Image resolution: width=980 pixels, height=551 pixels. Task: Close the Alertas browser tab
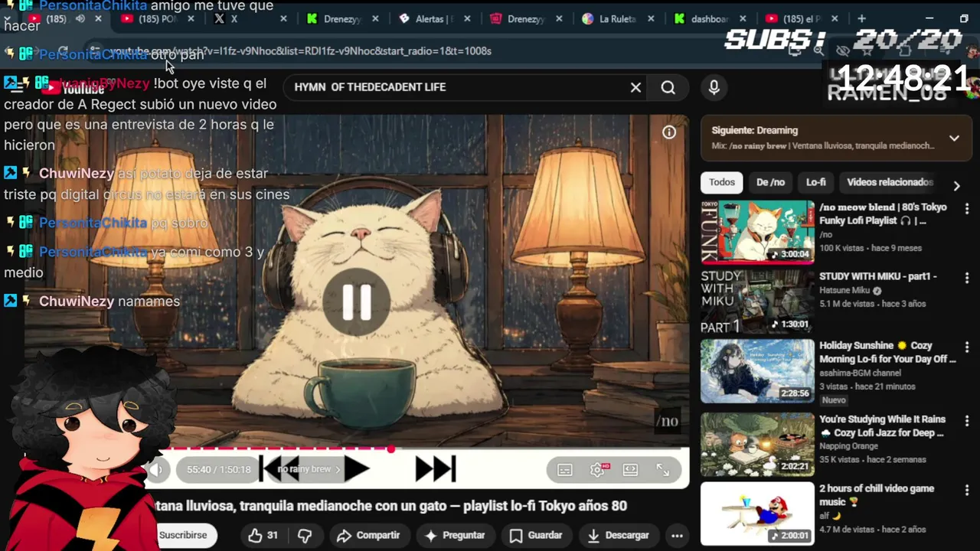pyautogui.click(x=467, y=19)
